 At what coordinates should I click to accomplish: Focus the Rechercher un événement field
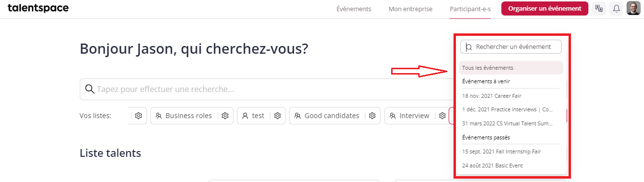click(511, 47)
